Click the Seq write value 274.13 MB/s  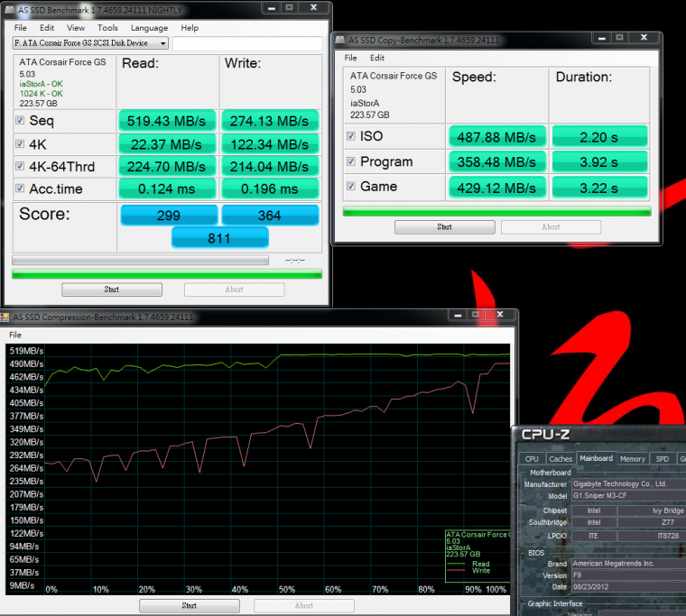coord(270,121)
